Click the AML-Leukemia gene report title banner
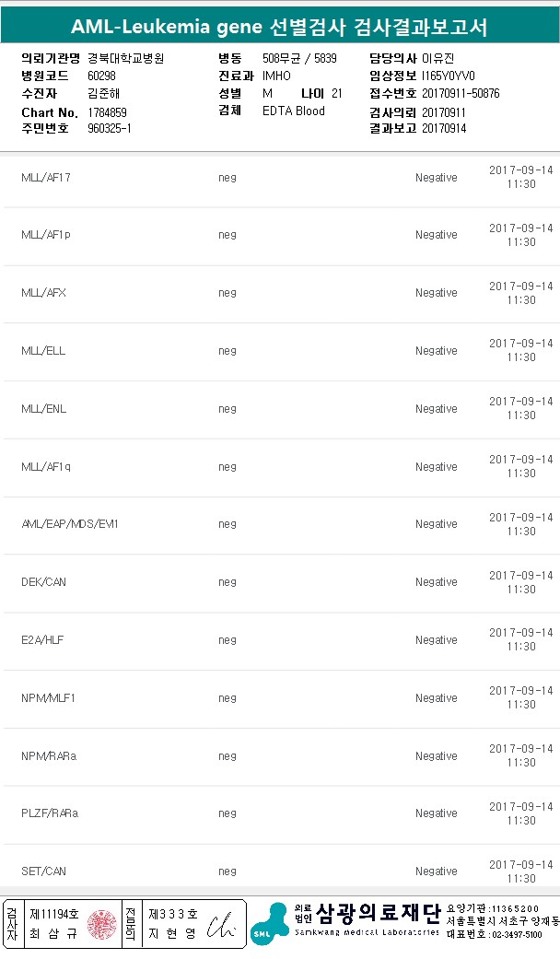The image size is (560, 959). [280, 28]
